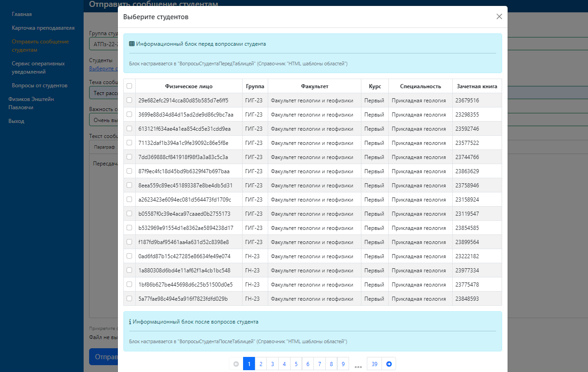
Task: Switch to page 9 of results
Action: click(x=343, y=364)
